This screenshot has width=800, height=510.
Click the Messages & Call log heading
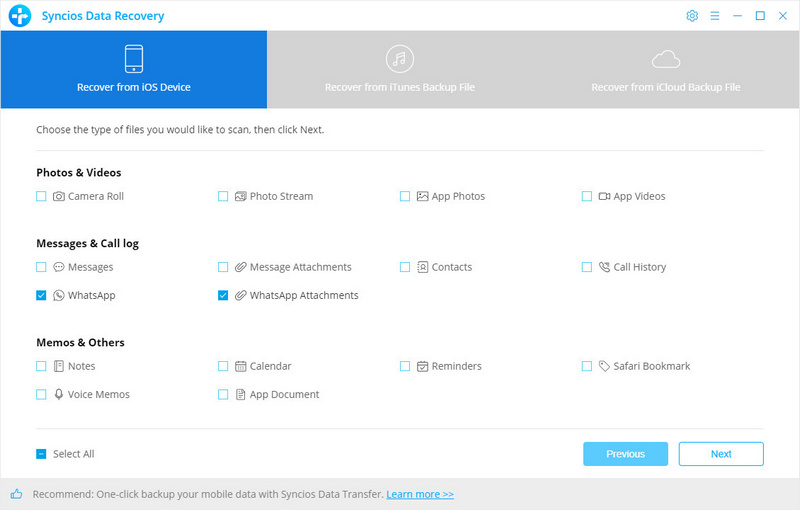87,244
